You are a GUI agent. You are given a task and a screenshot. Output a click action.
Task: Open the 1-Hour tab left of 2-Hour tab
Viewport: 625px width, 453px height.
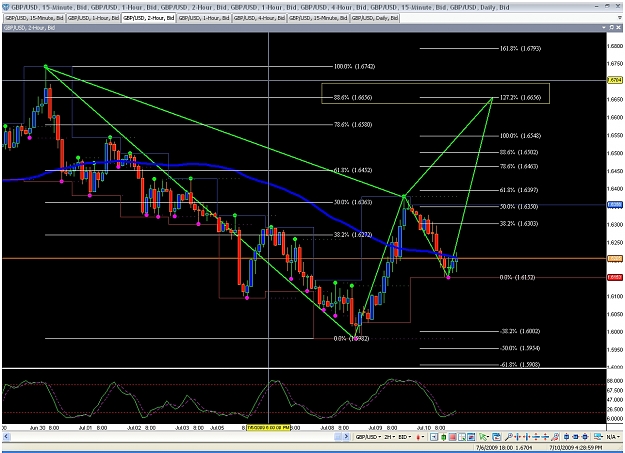(93, 18)
